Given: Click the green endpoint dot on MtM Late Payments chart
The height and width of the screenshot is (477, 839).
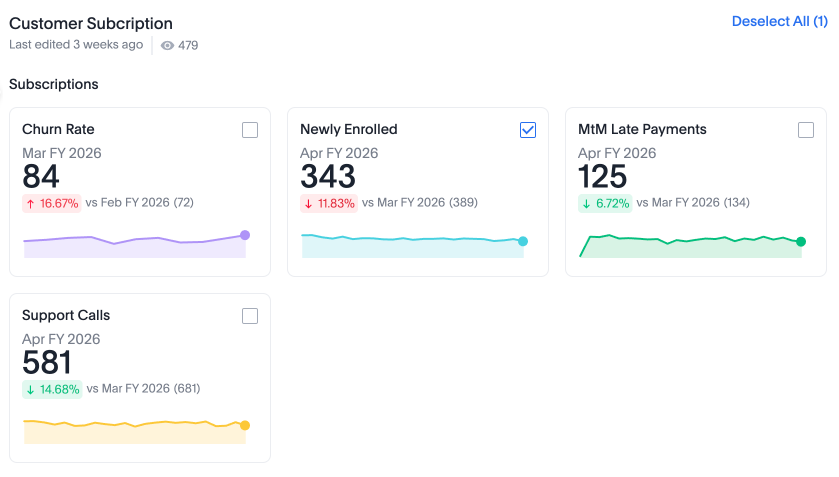Looking at the screenshot, I should [x=801, y=241].
